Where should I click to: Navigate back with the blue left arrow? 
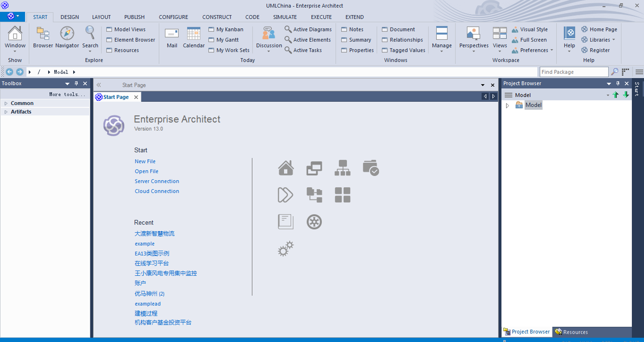pyautogui.click(x=9, y=72)
